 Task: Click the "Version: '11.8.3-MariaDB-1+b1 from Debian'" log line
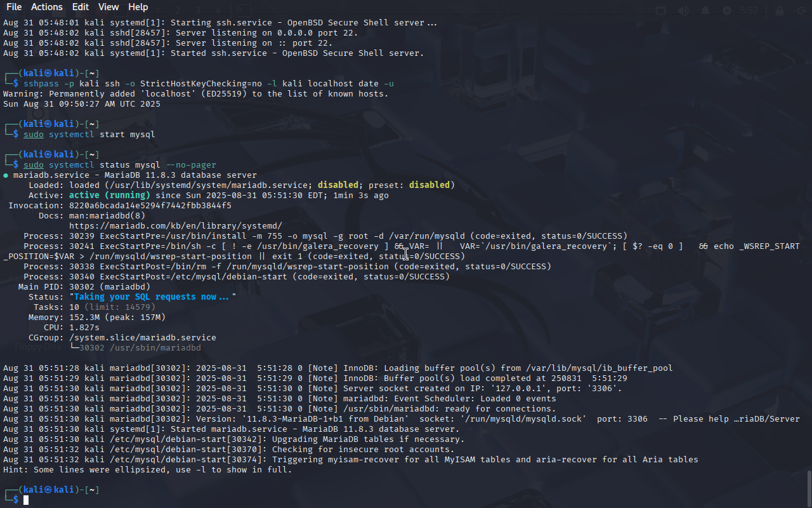coord(402,419)
